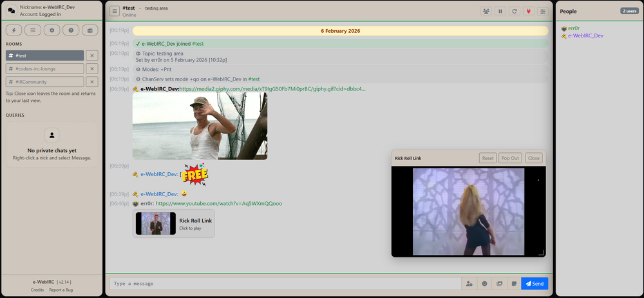Click the red plug disconnect icon

529,11
